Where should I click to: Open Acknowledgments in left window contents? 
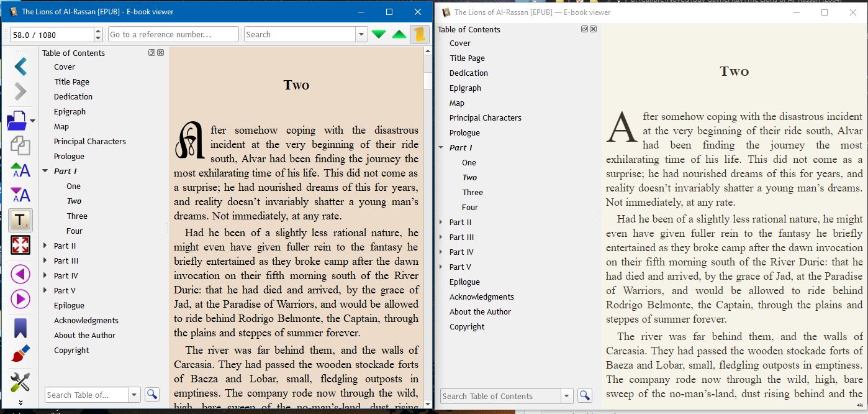86,320
